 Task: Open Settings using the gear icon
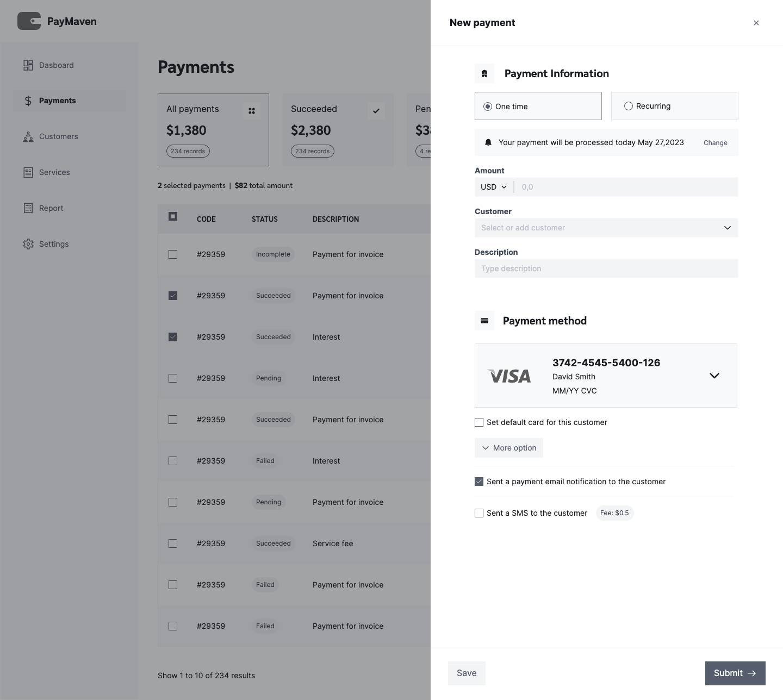click(28, 245)
